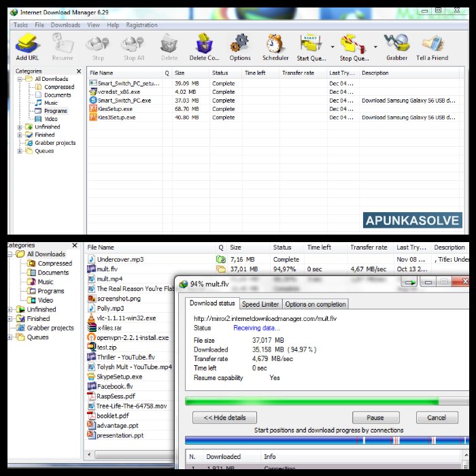Select Programs category in the upper tree
Screen dimensions: 476x476
point(55,111)
